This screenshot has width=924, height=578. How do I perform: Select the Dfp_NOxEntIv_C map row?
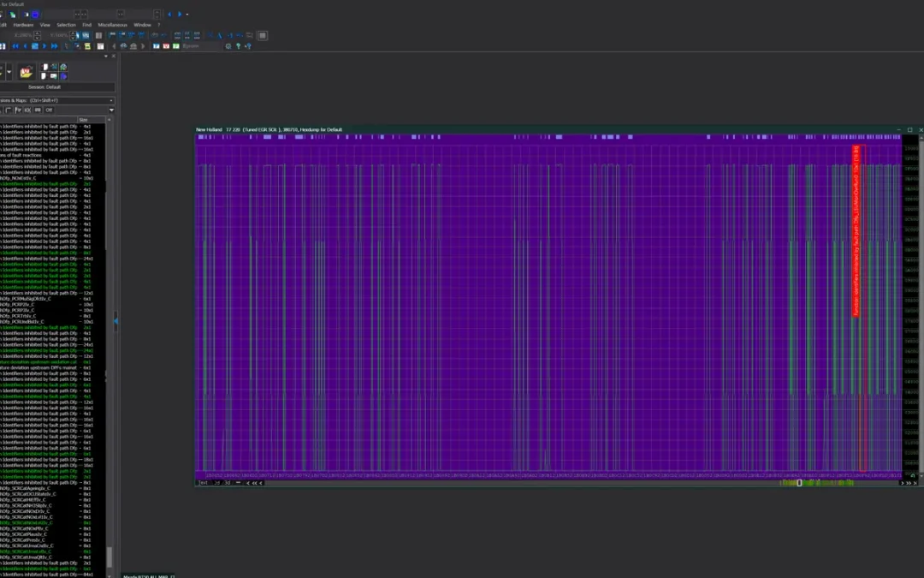tap(44, 178)
